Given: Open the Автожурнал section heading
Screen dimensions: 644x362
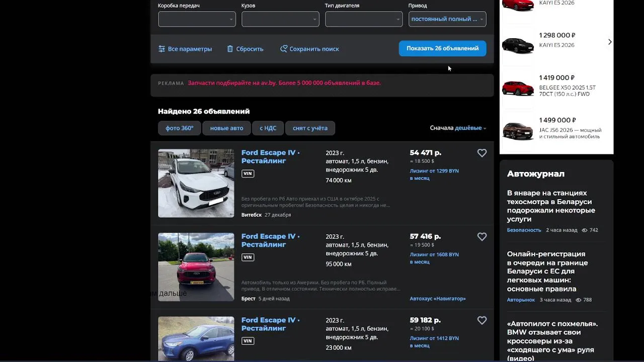Looking at the screenshot, I should [536, 174].
